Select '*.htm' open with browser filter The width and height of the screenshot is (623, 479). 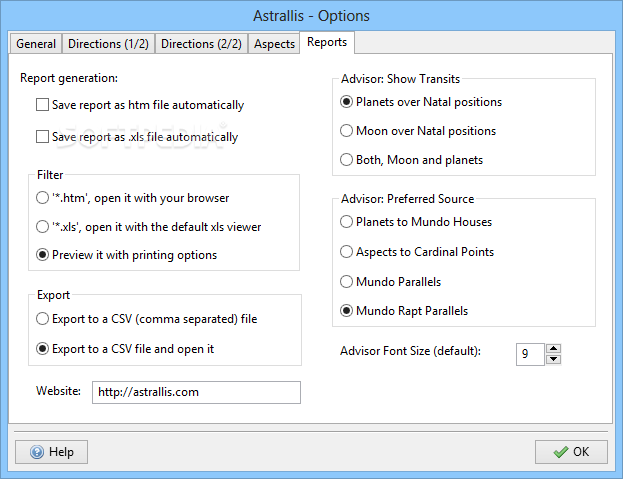(x=133, y=198)
